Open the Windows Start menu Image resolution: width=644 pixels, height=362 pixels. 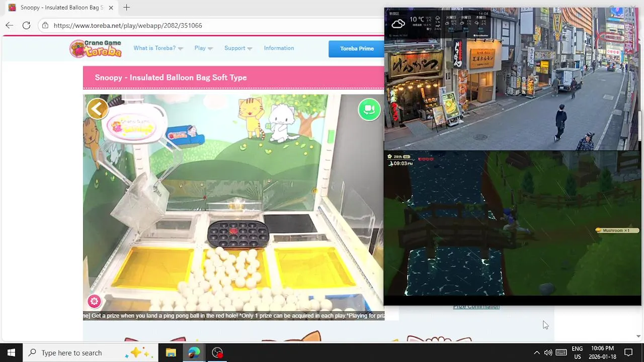tap(11, 352)
